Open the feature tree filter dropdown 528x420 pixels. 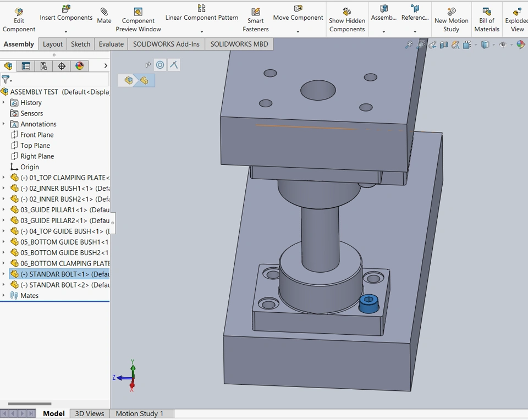pyautogui.click(x=7, y=80)
